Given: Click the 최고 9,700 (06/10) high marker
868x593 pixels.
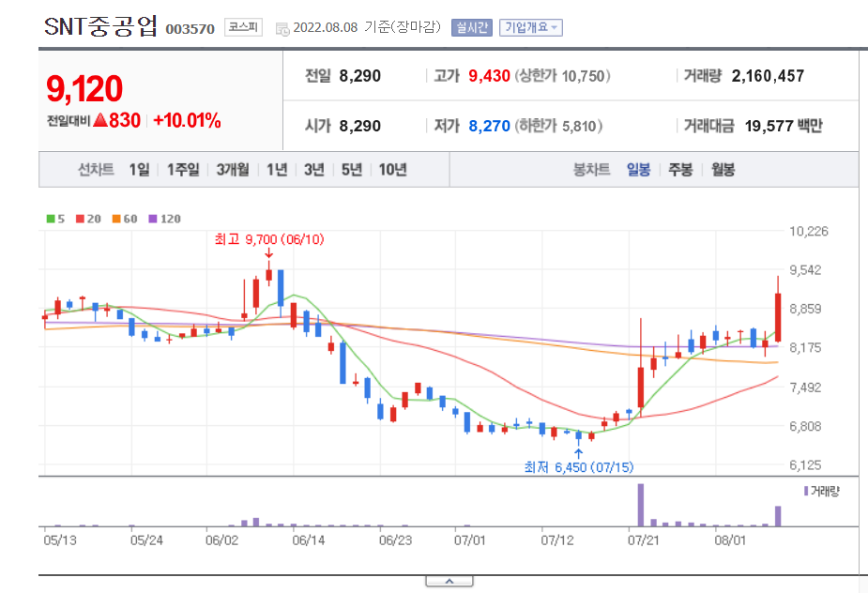Looking at the screenshot, I should 269,239.
